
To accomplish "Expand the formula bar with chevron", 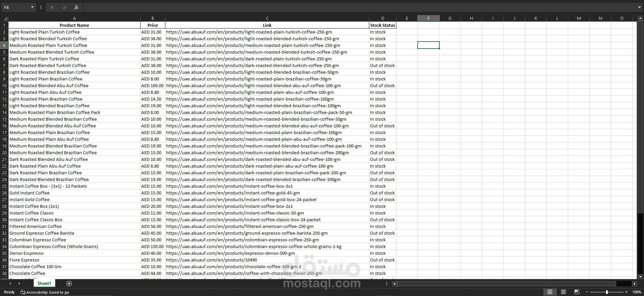I will (639, 7).
